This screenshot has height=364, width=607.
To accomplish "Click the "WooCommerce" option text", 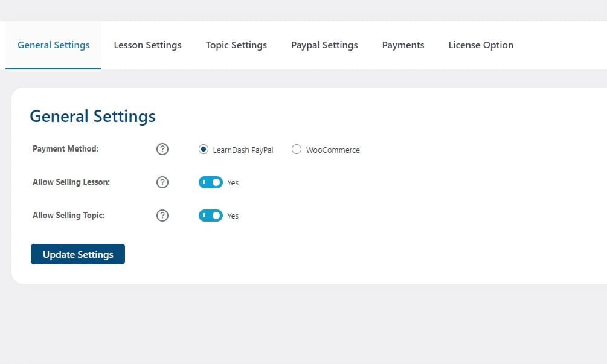I will 333,150.
